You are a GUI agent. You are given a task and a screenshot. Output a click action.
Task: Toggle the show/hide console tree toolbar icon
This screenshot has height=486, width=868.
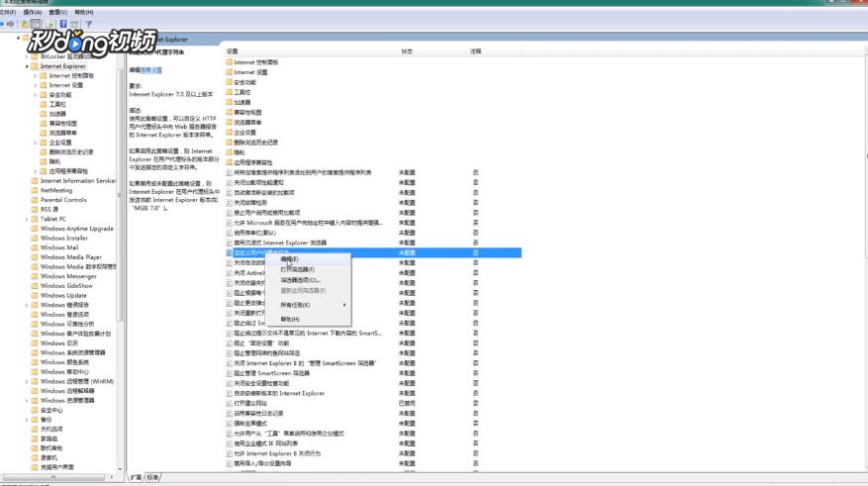coord(36,24)
